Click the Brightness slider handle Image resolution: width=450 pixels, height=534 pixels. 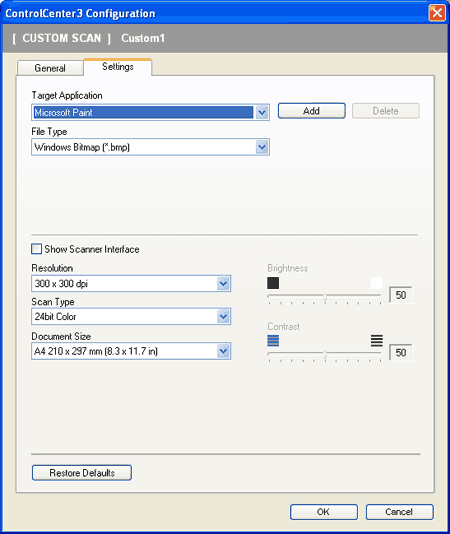point(325,297)
